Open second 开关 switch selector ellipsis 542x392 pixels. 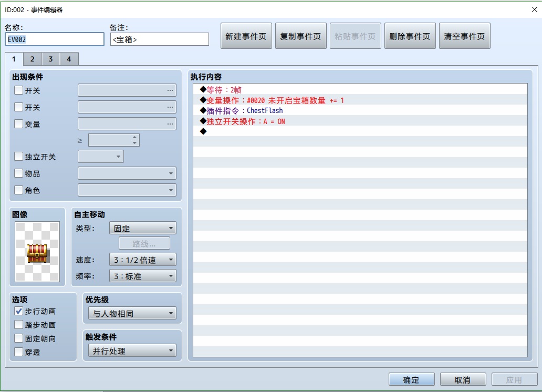170,107
